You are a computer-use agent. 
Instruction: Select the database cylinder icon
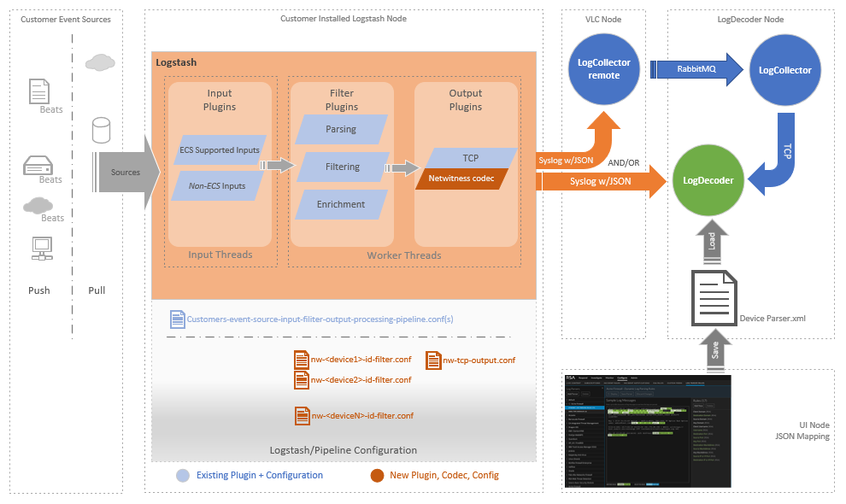(x=100, y=129)
